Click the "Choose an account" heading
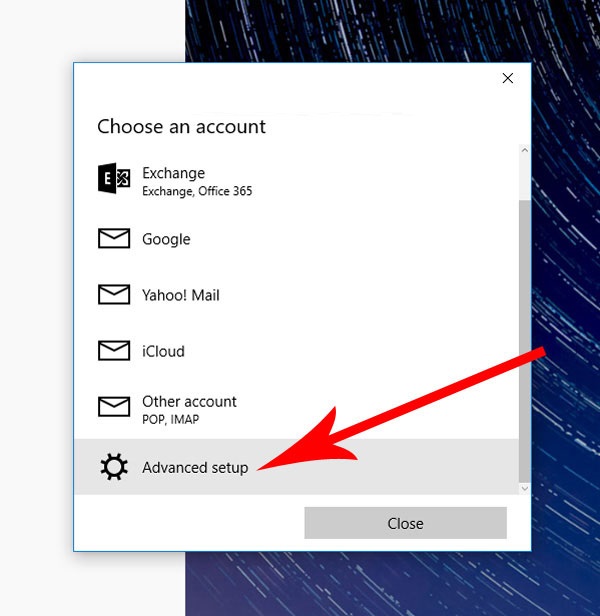600x616 pixels. 182,127
